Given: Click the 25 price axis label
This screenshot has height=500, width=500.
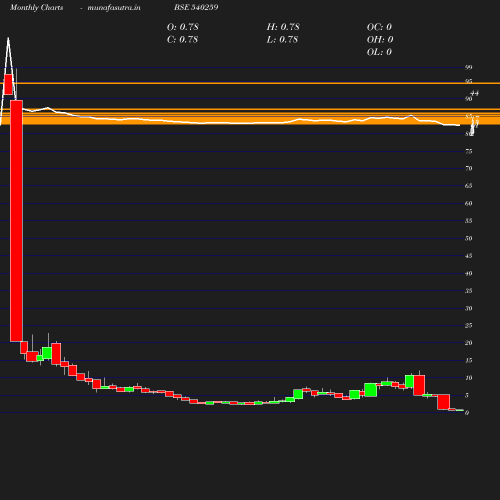Looking at the screenshot, I should [x=469, y=325].
